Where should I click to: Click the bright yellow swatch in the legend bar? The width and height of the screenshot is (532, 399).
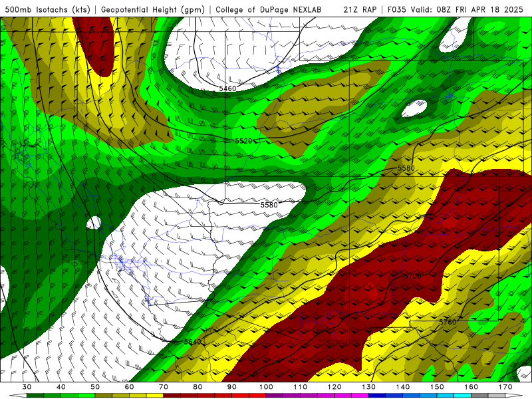tap(155, 396)
